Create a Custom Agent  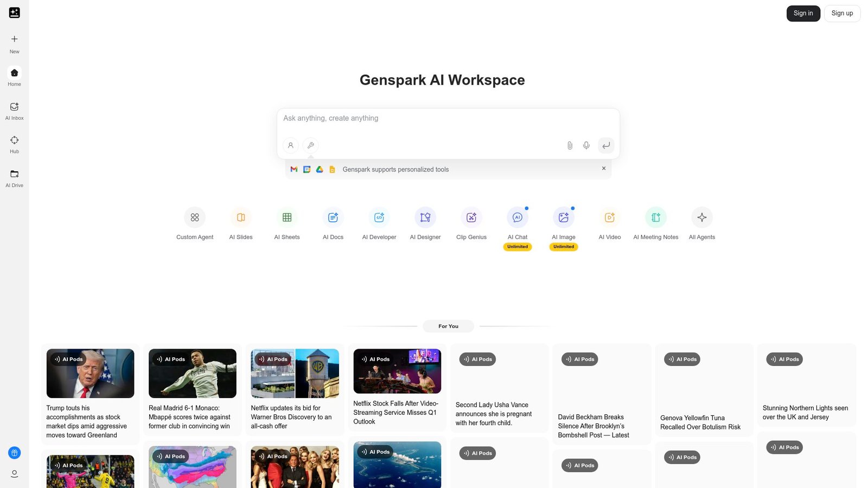[194, 222]
